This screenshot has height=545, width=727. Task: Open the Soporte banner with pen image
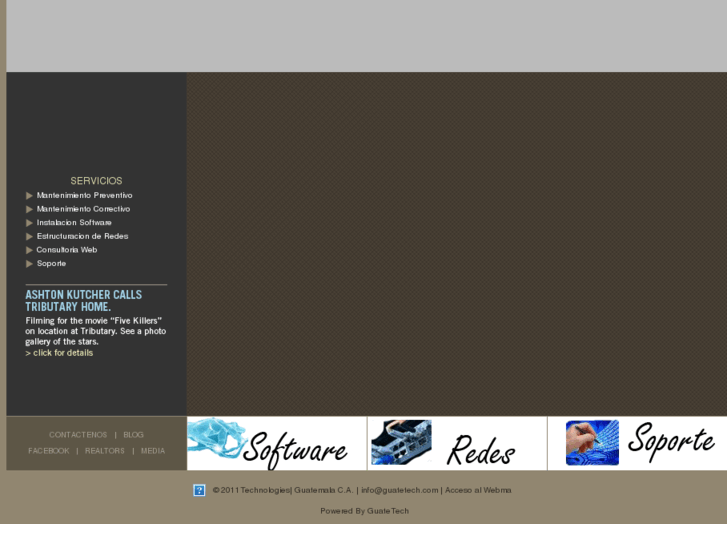point(638,443)
